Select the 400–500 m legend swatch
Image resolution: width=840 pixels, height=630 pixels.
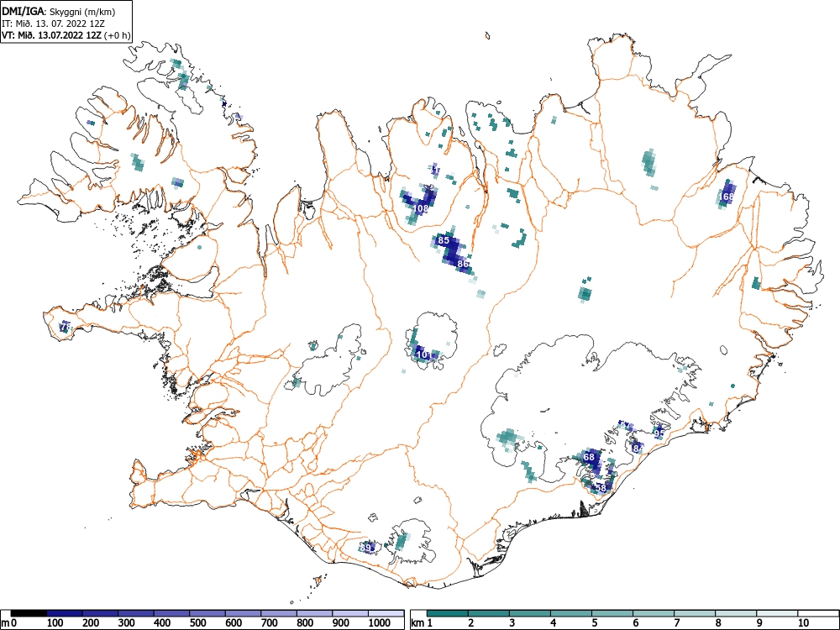(x=172, y=613)
